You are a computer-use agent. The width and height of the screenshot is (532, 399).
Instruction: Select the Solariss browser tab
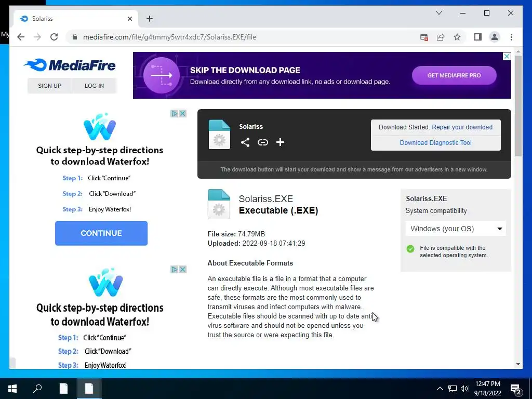76,19
